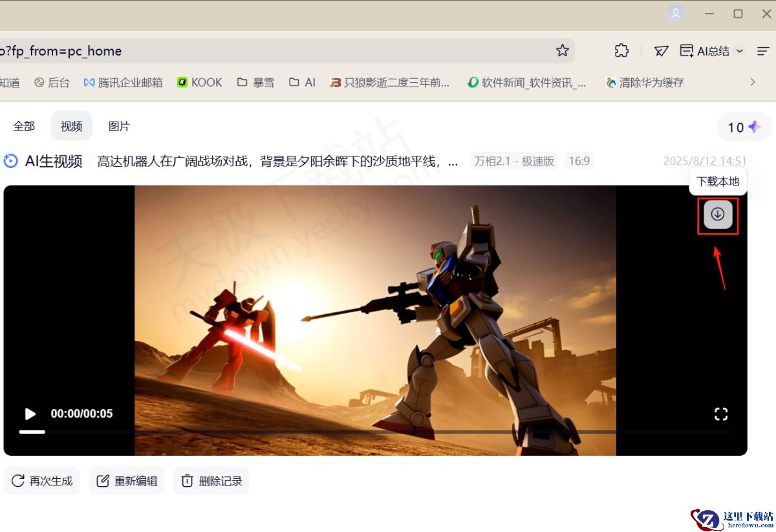Click the prompt text about 高达机器人
This screenshot has height=532, width=776.
coord(278,161)
